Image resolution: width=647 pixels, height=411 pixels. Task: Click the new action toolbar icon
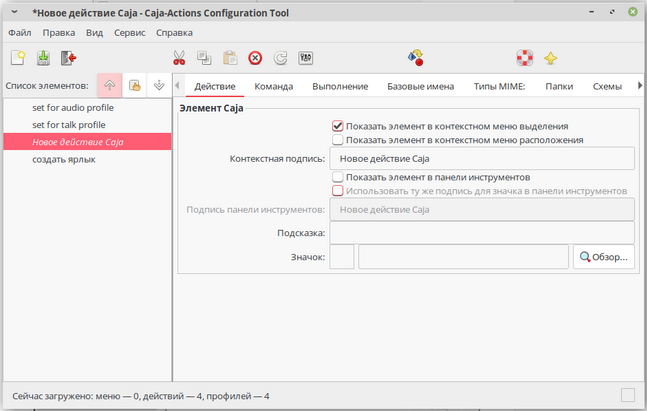(17, 59)
